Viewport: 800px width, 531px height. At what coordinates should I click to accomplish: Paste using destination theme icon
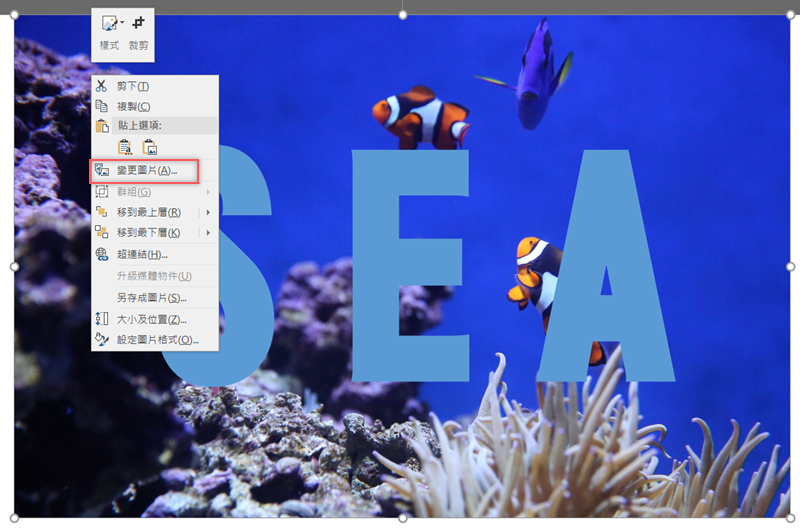pyautogui.click(x=124, y=147)
